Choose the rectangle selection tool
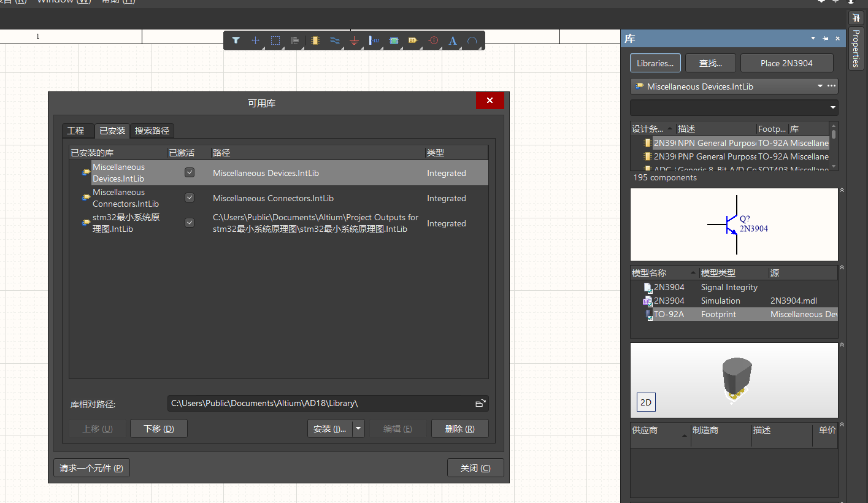The height and width of the screenshot is (503, 868). (275, 40)
